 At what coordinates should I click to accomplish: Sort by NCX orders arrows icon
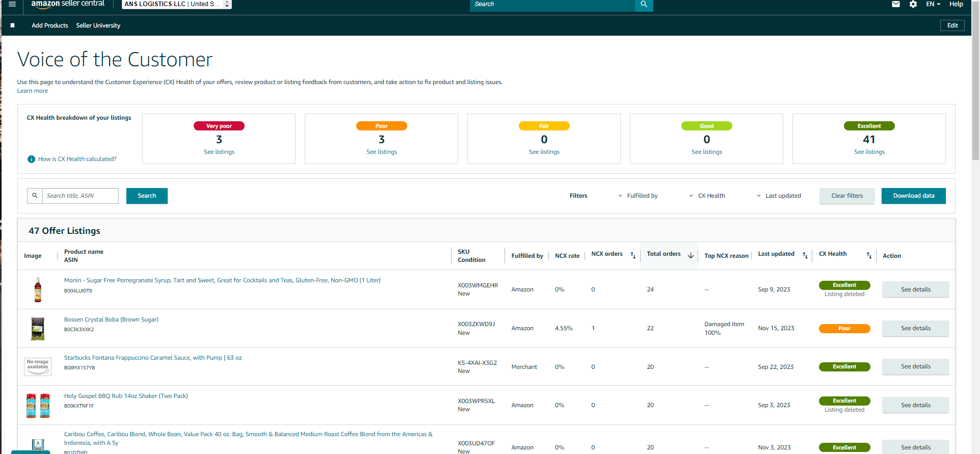633,255
